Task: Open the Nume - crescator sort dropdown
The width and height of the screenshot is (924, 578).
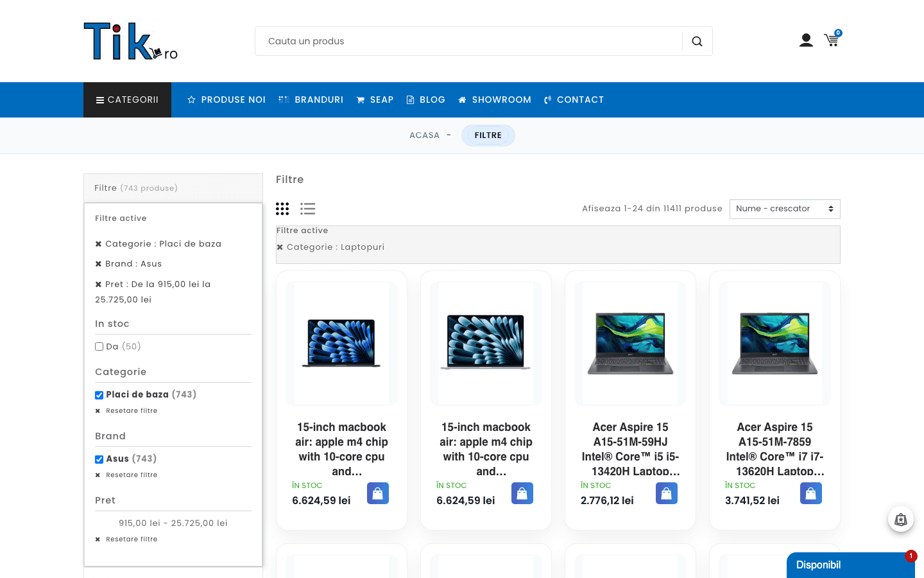Action: (785, 209)
